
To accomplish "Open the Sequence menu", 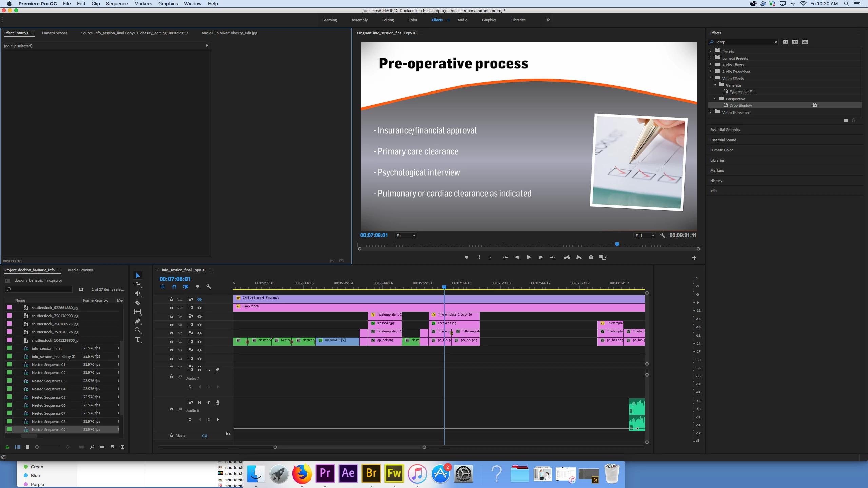I will [117, 4].
